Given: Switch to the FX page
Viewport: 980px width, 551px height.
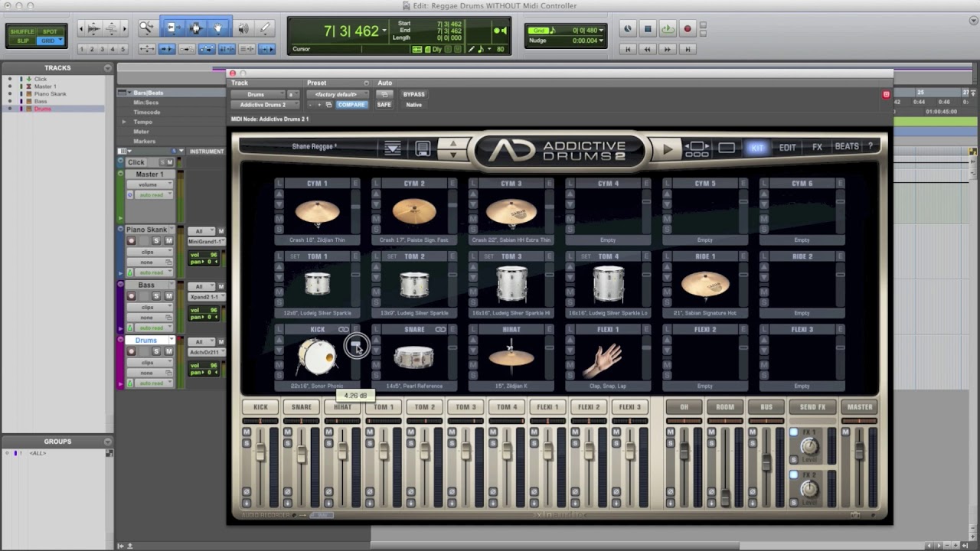Looking at the screenshot, I should 817,147.
